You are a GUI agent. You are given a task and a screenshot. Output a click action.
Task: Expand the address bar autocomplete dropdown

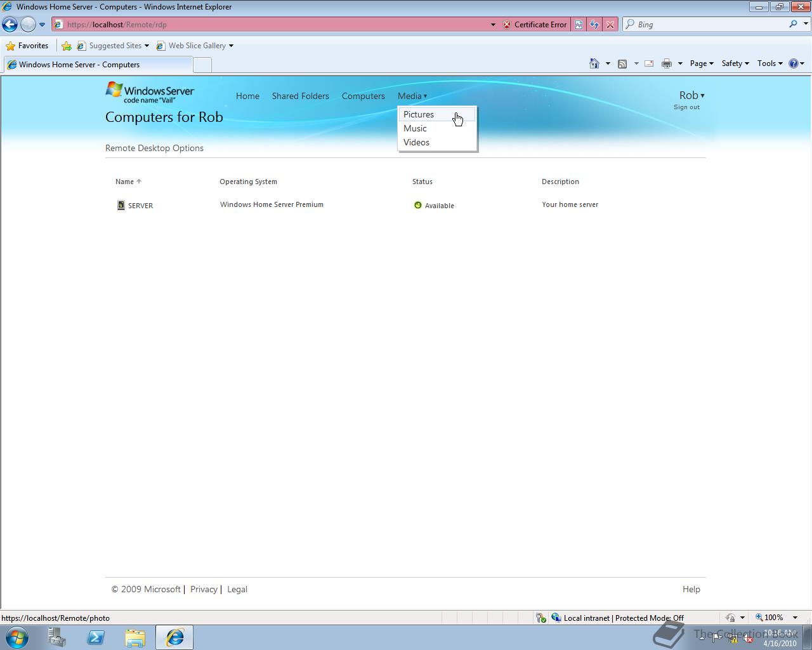point(493,25)
